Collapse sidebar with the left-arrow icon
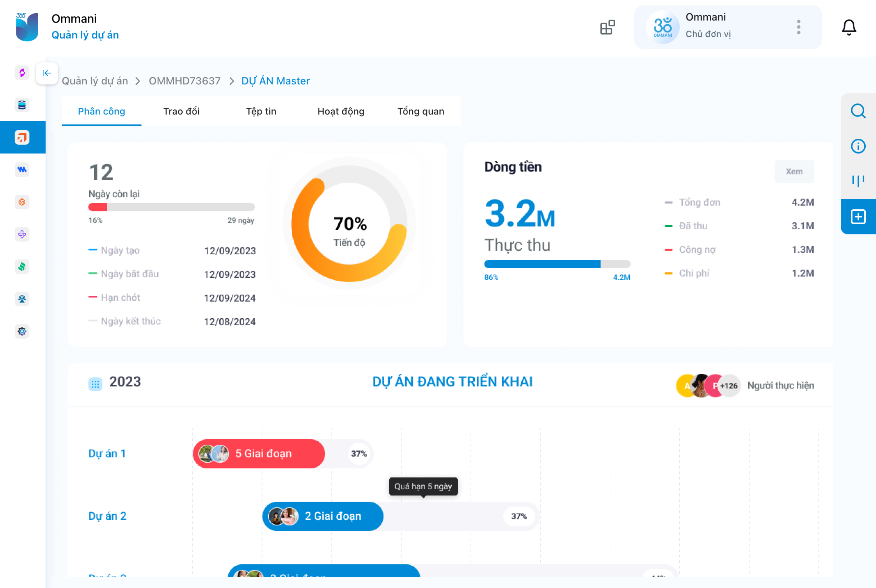The image size is (876, 588). [47, 73]
